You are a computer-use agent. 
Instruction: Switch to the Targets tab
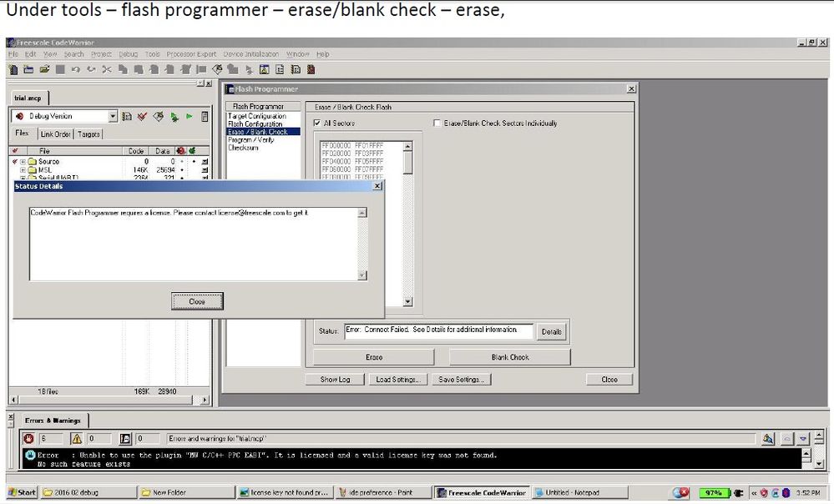(x=88, y=134)
